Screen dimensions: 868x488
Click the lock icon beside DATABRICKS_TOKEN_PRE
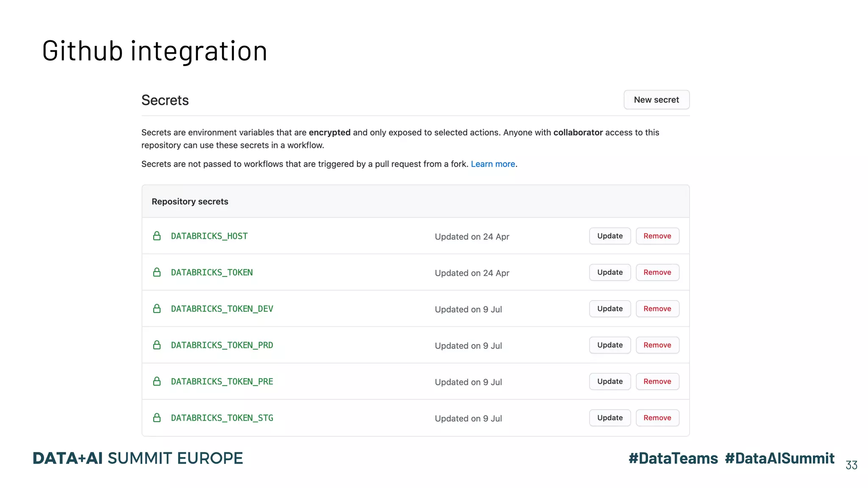pyautogui.click(x=157, y=382)
